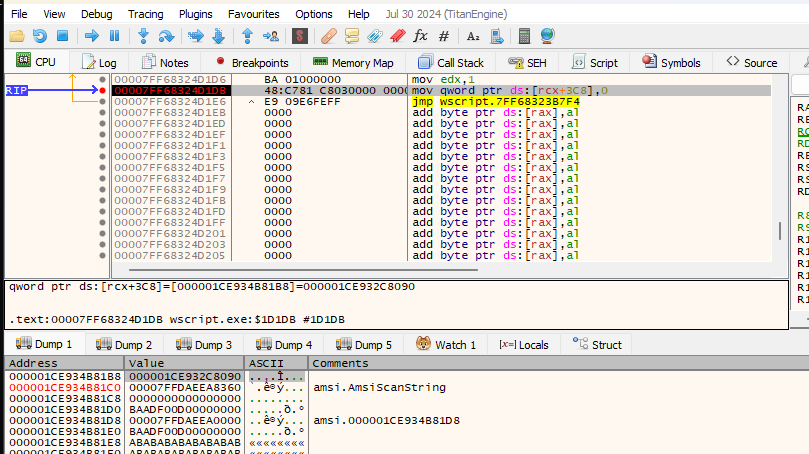Viewport: 809px width, 454px height.
Task: Click the Open file folder icon
Action: (x=17, y=36)
